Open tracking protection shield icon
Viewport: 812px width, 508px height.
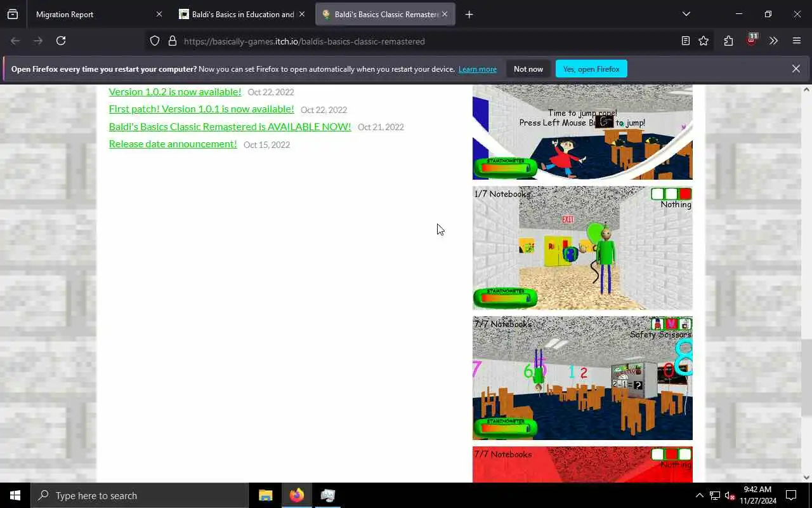[x=155, y=41]
